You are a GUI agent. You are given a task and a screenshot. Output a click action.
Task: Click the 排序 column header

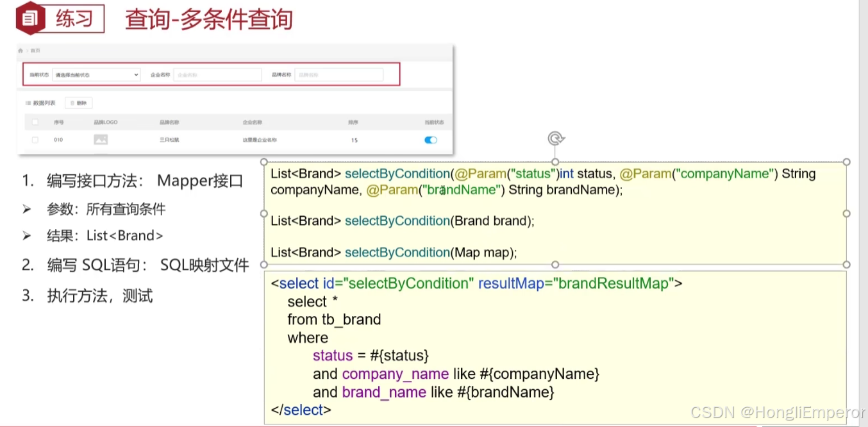pos(353,122)
